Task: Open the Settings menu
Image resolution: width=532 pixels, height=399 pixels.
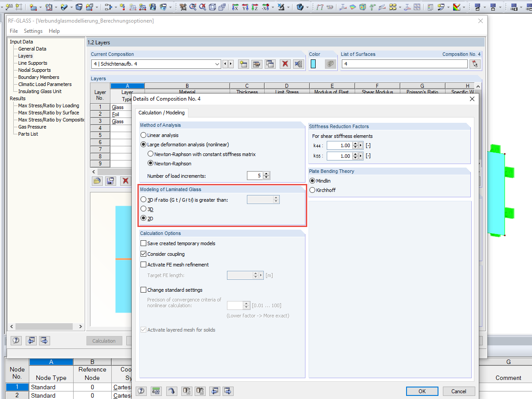Action: tap(33, 31)
